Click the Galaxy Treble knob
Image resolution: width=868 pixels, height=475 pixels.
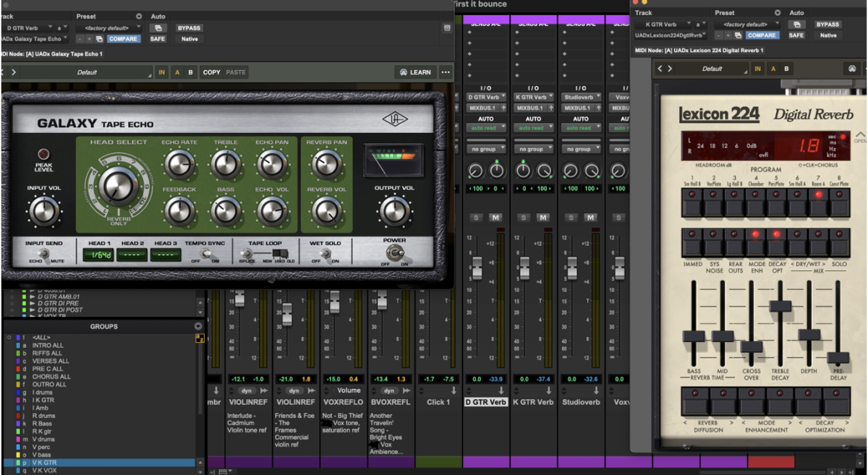[226, 166]
